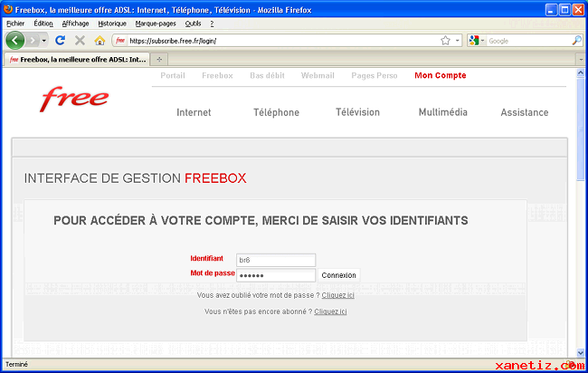Open the Télévision section
588x373 pixels.
click(x=357, y=112)
